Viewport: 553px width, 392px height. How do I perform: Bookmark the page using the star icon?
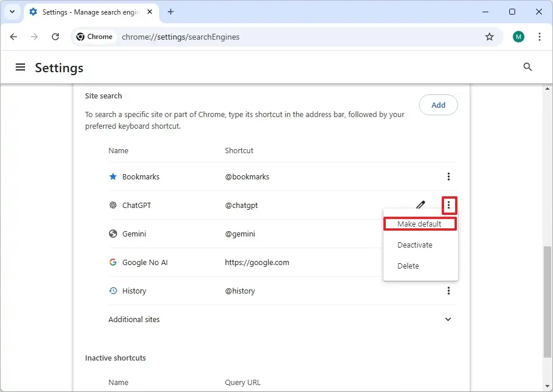489,36
